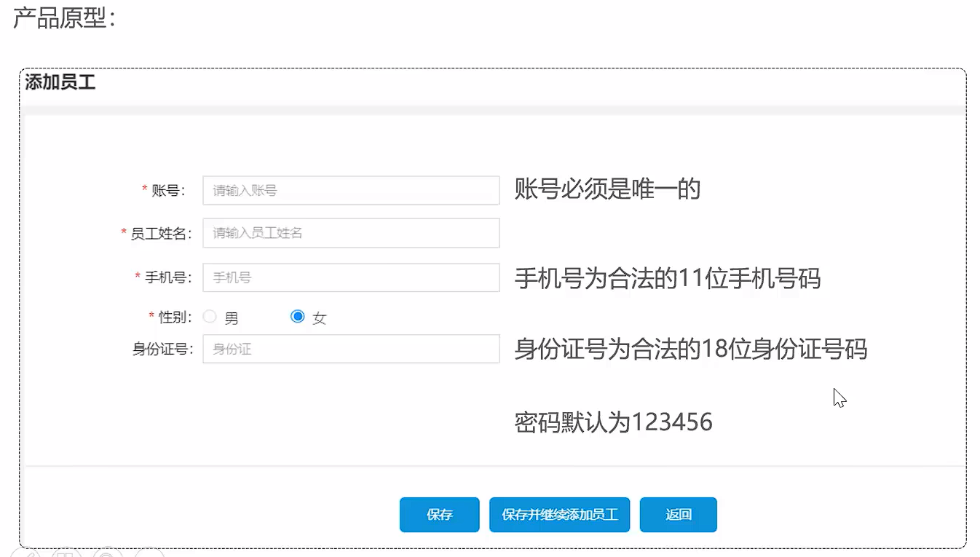Click the 密码默认为123456 note text
Image resolution: width=980 pixels, height=557 pixels.
613,422
